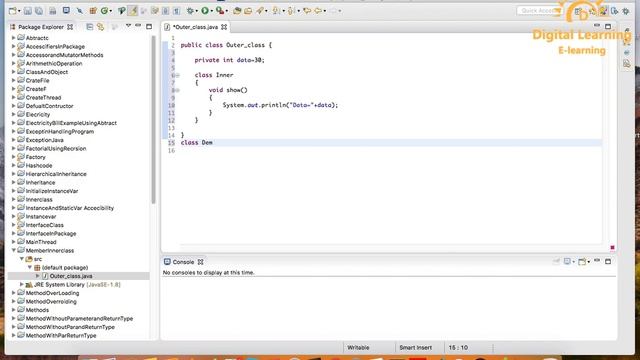
Task: Click the System.out.println code line
Action: [x=280, y=105]
